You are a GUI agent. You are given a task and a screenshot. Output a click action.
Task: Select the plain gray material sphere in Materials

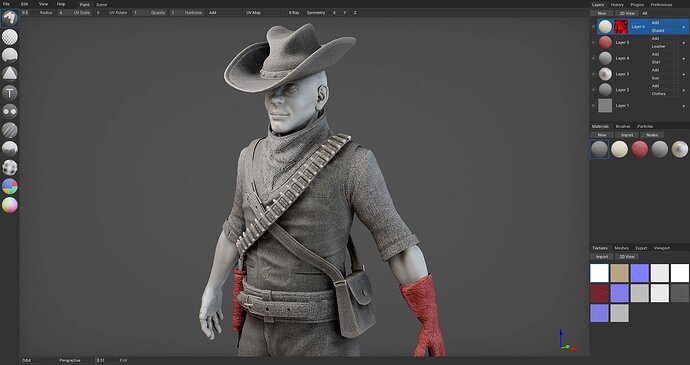point(660,149)
